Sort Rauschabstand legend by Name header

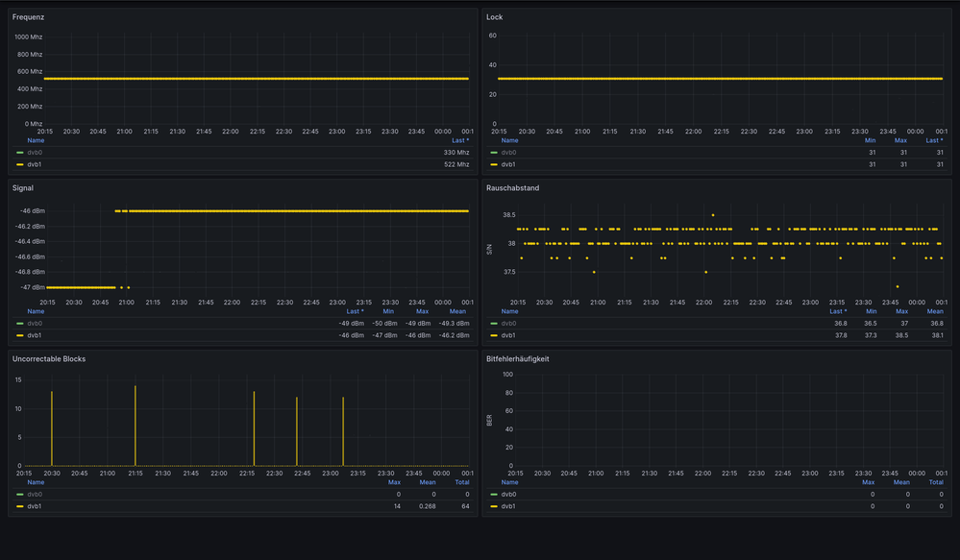coord(509,311)
